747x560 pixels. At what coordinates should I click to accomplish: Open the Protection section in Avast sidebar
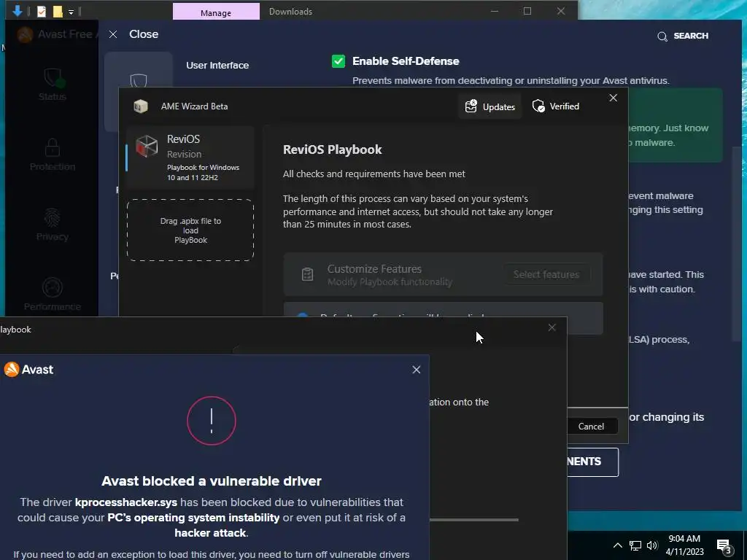point(53,155)
